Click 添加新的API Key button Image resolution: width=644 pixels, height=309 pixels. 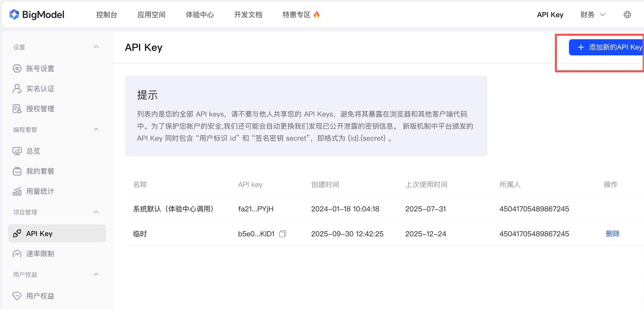coord(606,47)
